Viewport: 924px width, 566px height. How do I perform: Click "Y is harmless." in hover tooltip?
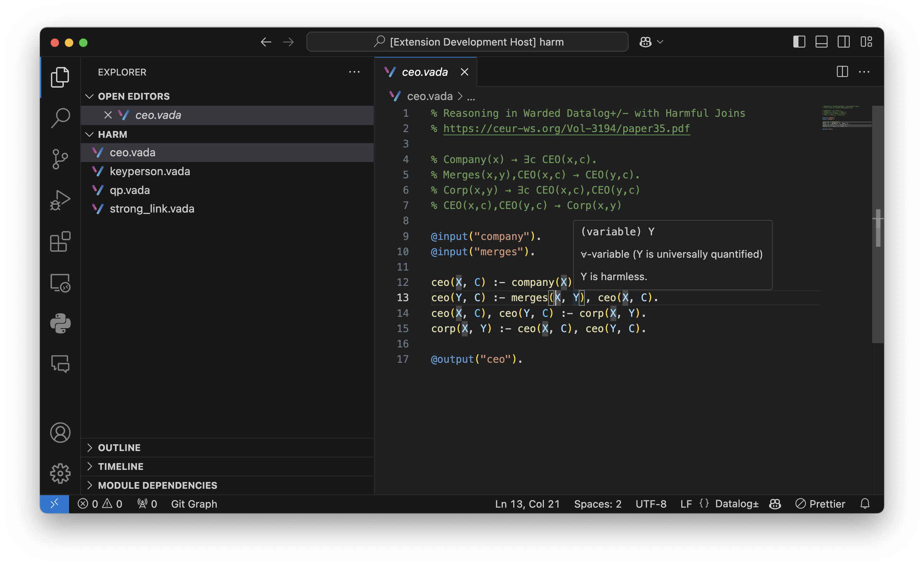[614, 277]
